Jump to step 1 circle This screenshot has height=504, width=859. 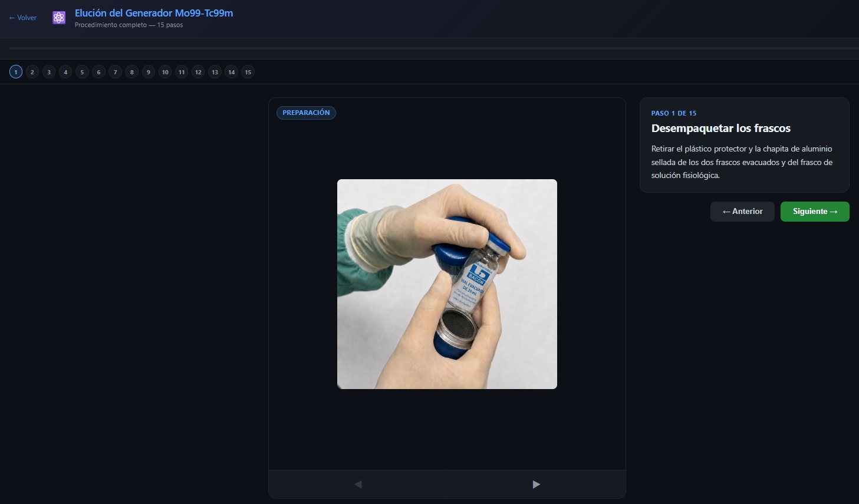click(16, 72)
